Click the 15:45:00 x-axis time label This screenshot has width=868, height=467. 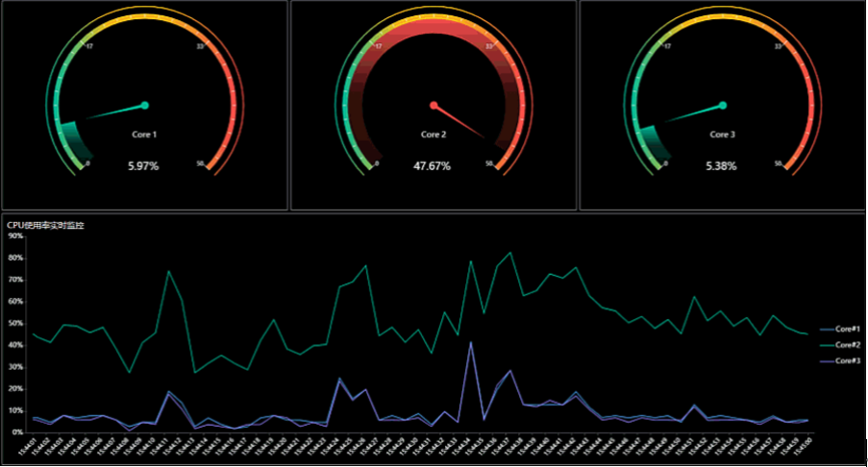(x=803, y=446)
